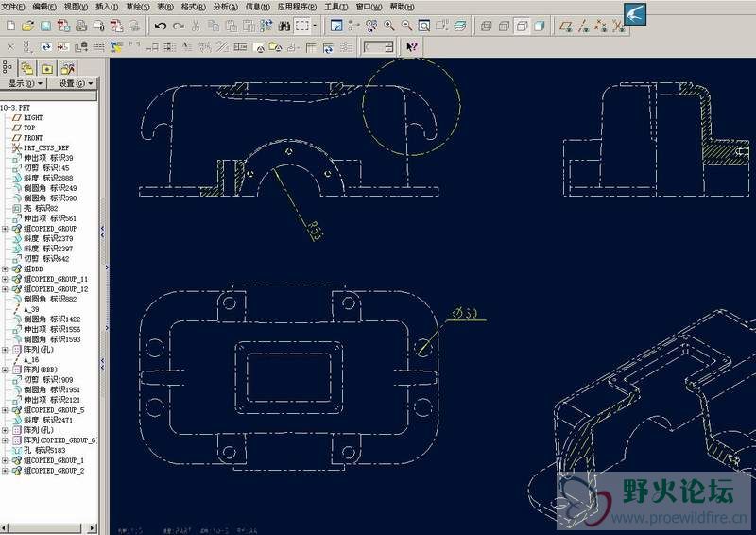The height and width of the screenshot is (535, 756).
Task: Switch to wireframe display style
Action: click(487, 26)
